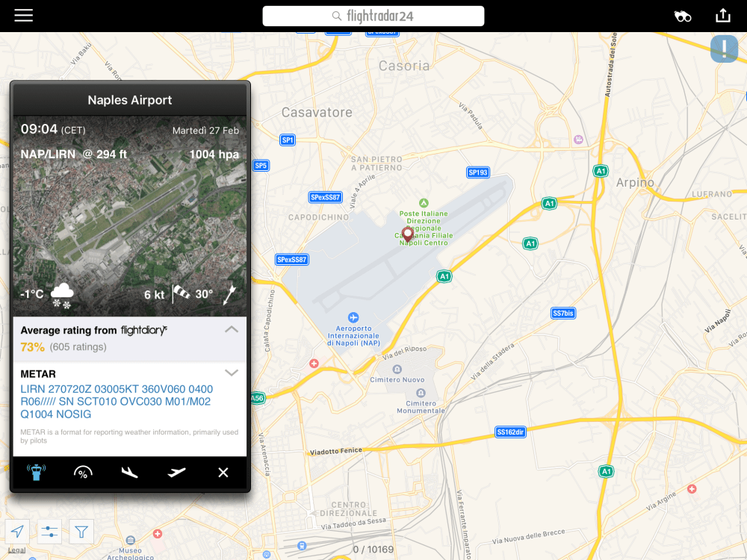Tap the red airport map pin

(x=407, y=234)
